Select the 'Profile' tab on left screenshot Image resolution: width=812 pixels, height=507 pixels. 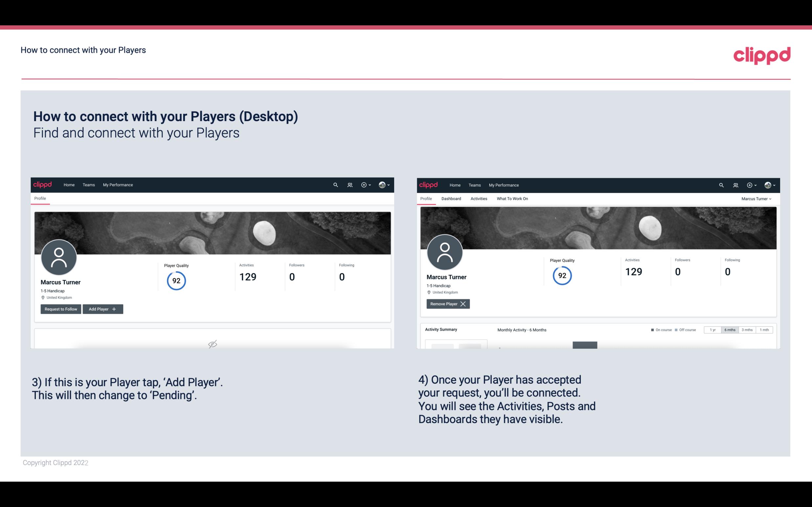(39, 198)
